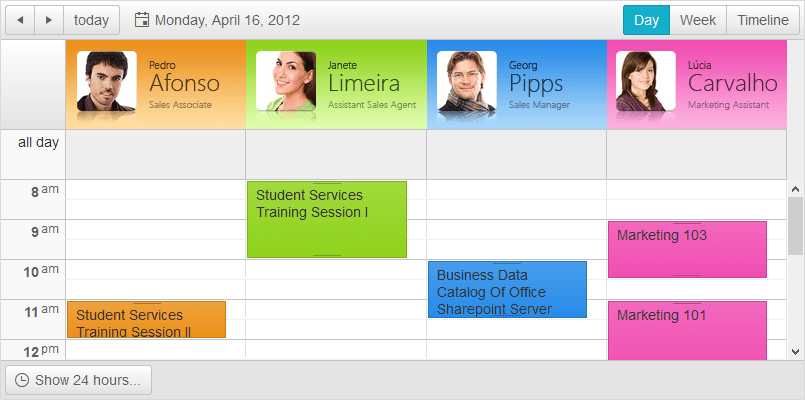Select the Student Services Training Session I event

click(x=326, y=220)
